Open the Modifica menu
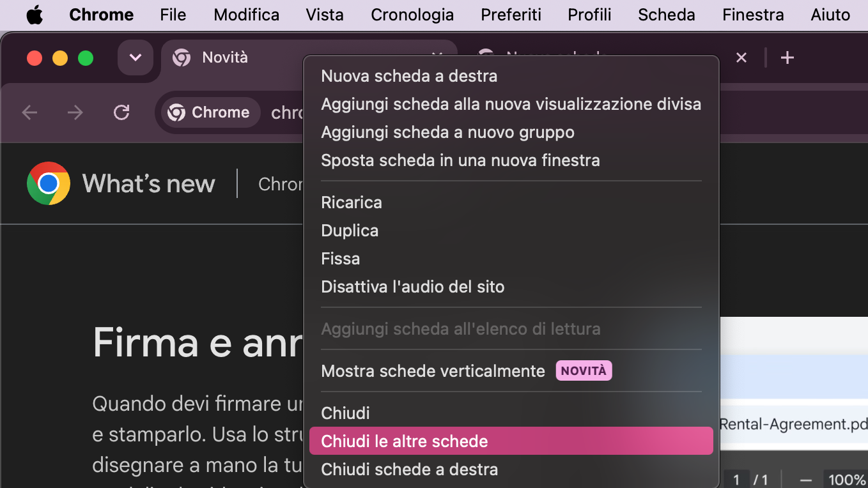This screenshot has height=488, width=868. 247,15
